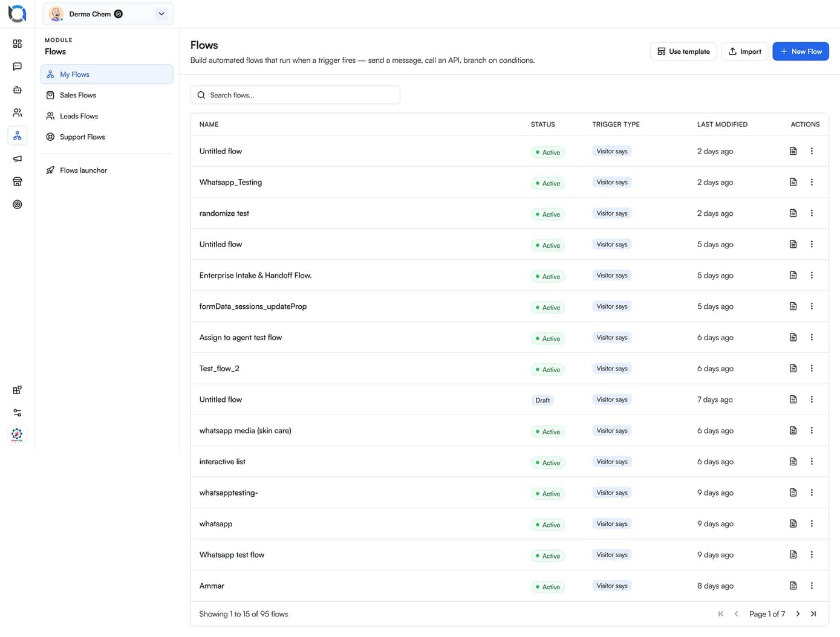Open more actions menu for Whatsapp_Testing row

[812, 182]
